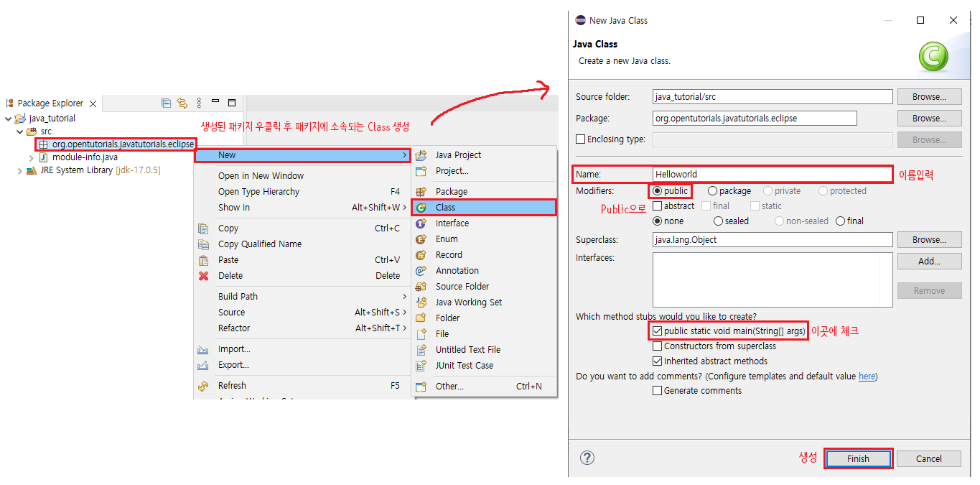Click Browse... next to Source folder

tap(929, 97)
